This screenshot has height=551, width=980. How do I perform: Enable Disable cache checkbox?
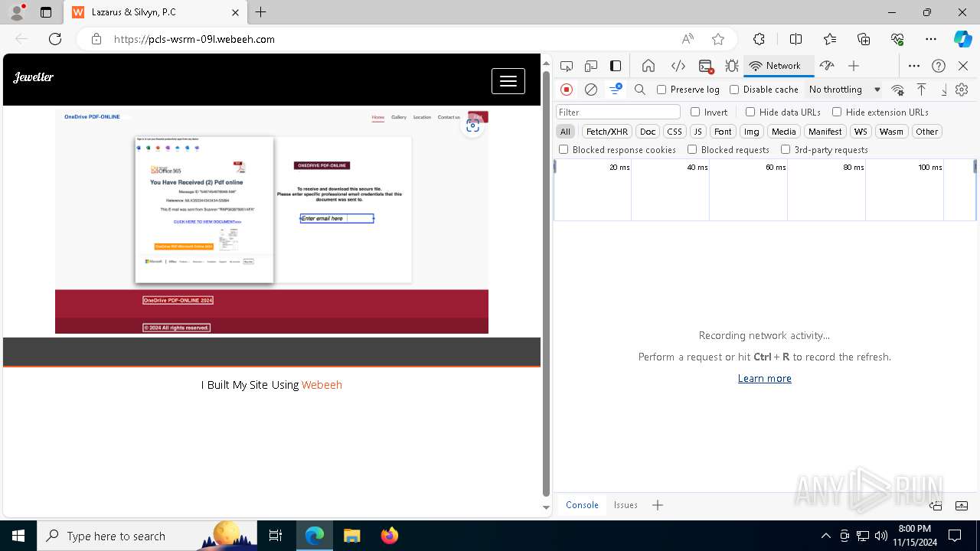[x=734, y=90]
